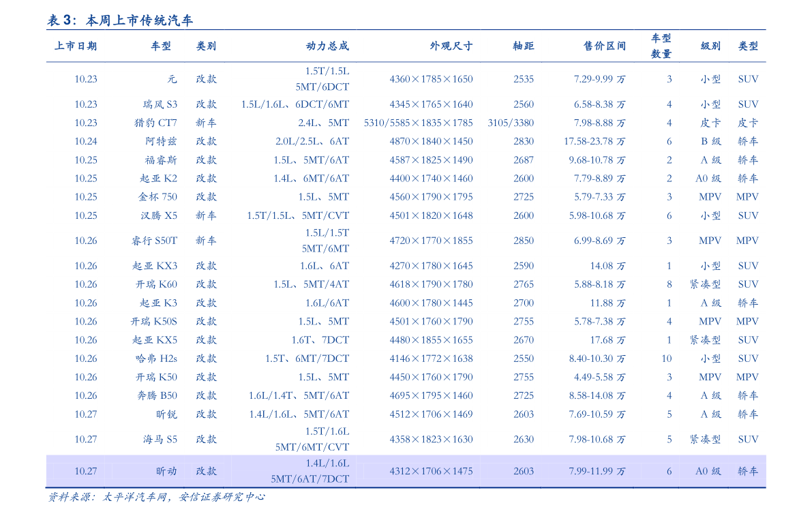Image resolution: width=812 pixels, height=516 pixels.
Task: Click dimensions 4870×1840×1450
Action: tap(432, 141)
